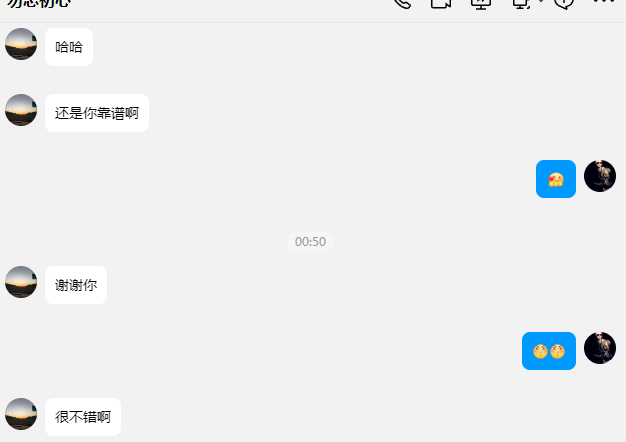This screenshot has width=626, height=442.
Task: Select the 很不错啊 message bubble
Action: tap(83, 417)
